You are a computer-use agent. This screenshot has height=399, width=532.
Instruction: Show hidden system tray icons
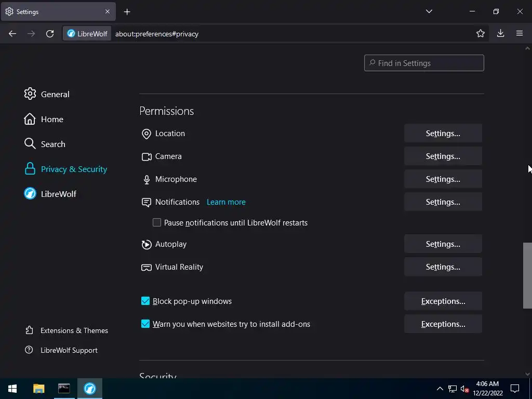click(440, 389)
